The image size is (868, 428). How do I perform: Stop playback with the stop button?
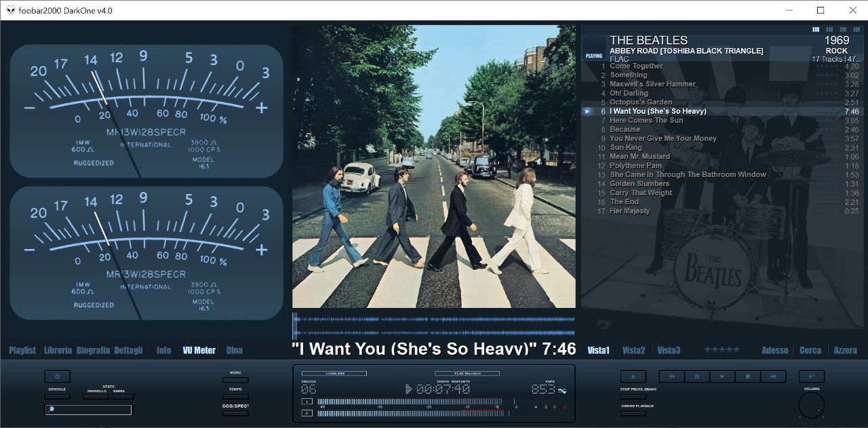(x=747, y=376)
